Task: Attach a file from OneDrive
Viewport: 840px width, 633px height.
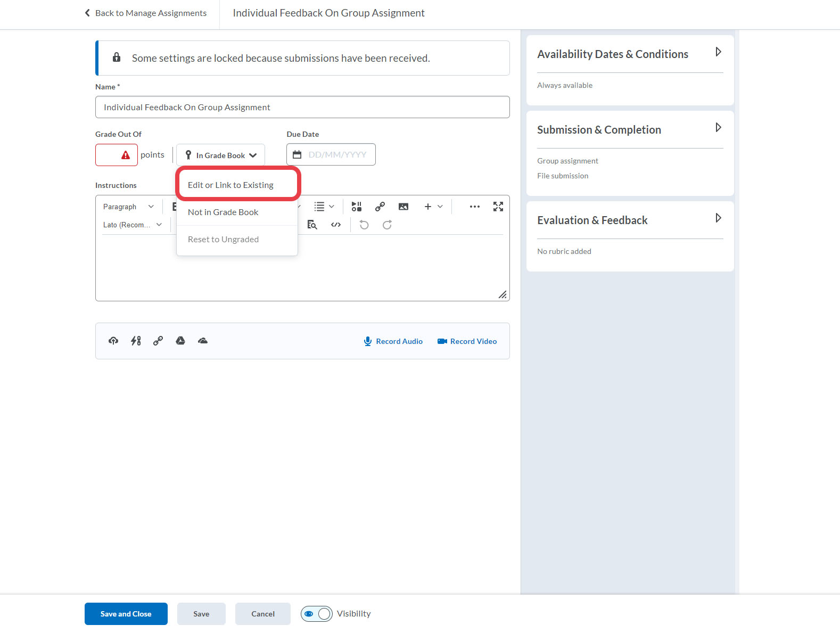Action: coord(203,341)
